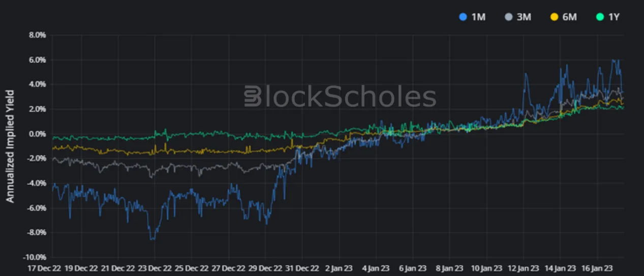
Task: Click the 0.0% y-axis label
Action: point(37,134)
